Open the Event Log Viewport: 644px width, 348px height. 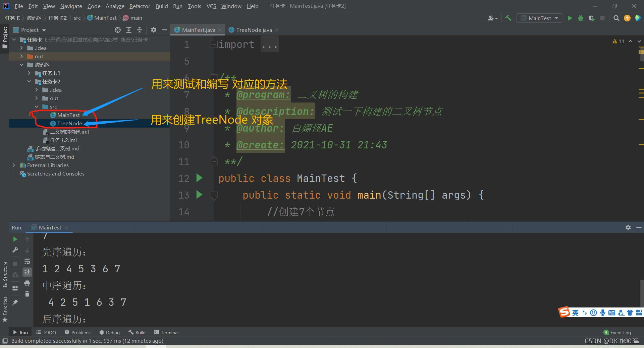617,332
